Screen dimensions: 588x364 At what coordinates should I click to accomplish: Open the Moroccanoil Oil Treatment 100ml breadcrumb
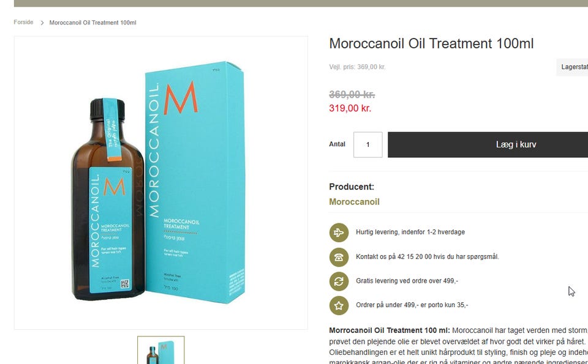pos(92,23)
